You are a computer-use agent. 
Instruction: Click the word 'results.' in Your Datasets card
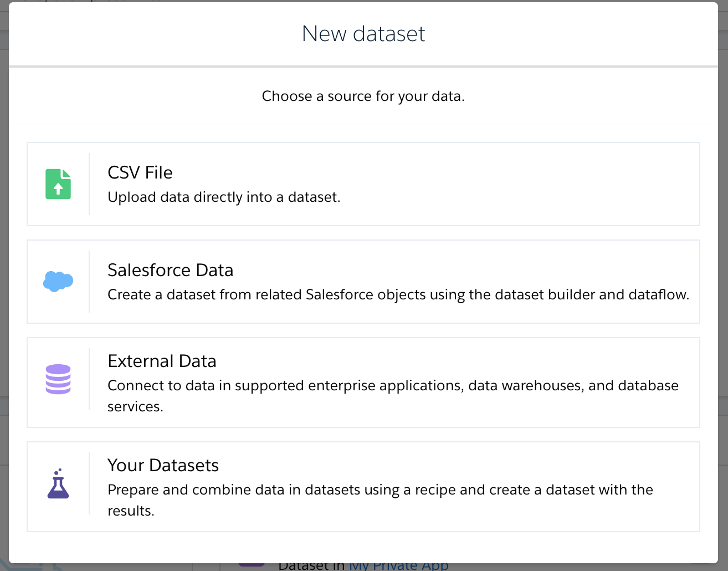coord(131,511)
